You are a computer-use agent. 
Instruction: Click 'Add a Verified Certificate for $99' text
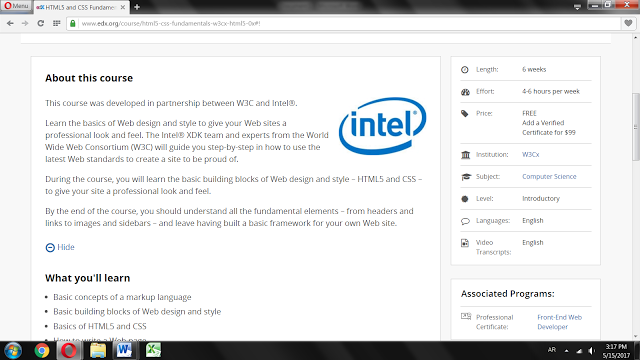pos(549,128)
